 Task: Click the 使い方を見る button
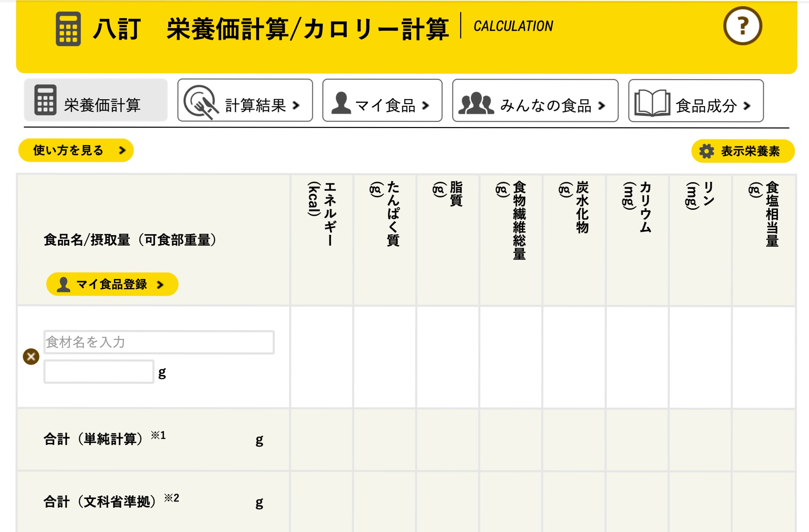pos(76,150)
